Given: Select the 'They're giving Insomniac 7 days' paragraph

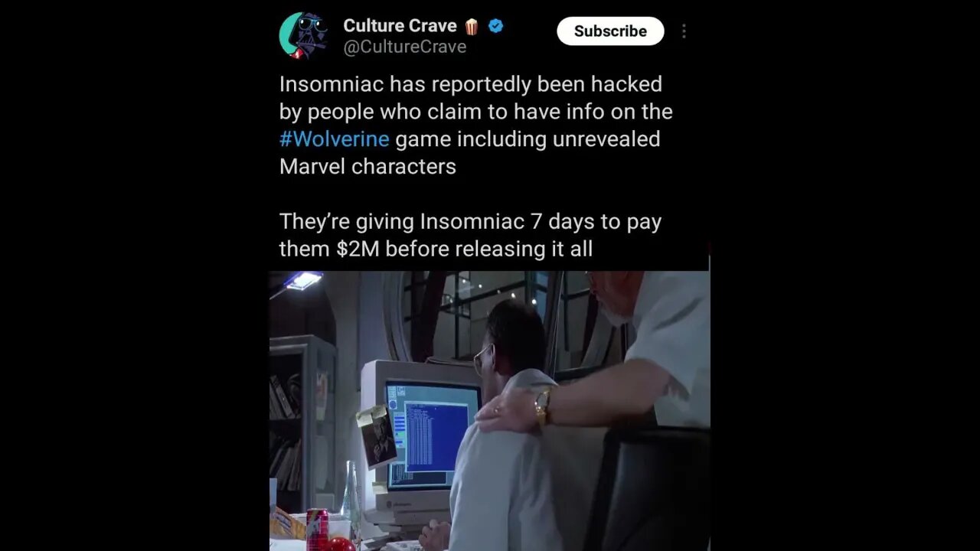Looking at the screenshot, I should 470,235.
